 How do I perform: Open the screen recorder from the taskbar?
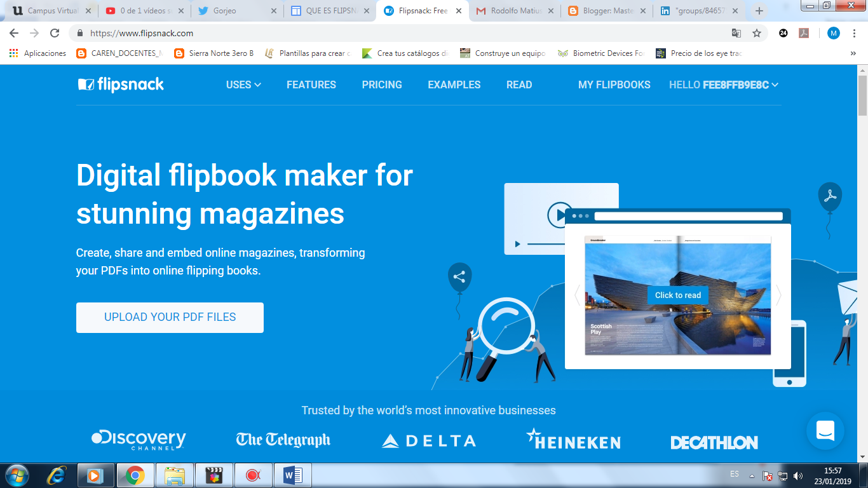253,475
